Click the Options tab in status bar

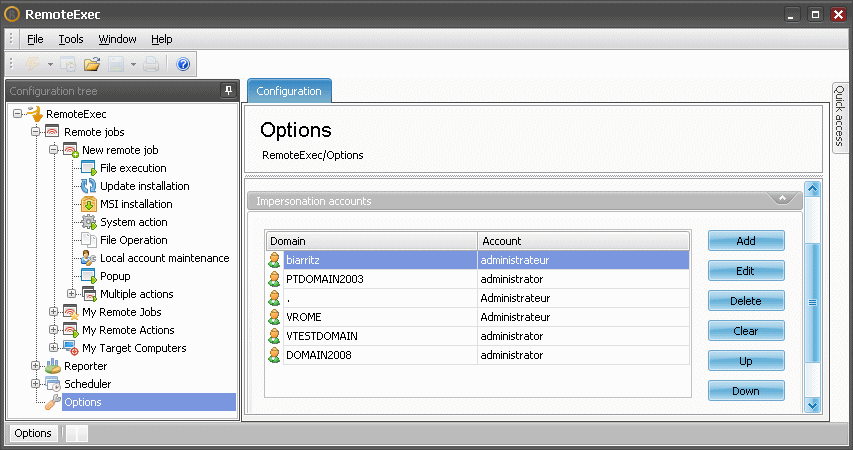(33, 433)
